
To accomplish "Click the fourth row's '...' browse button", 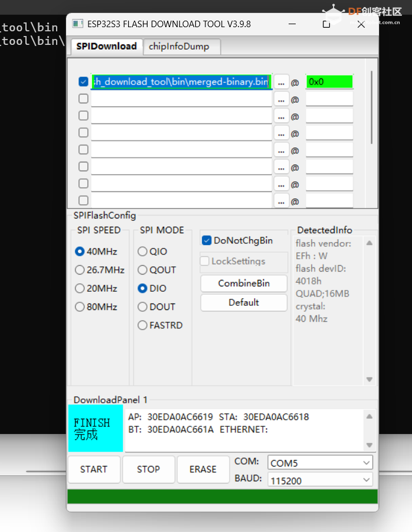I will click(281, 133).
